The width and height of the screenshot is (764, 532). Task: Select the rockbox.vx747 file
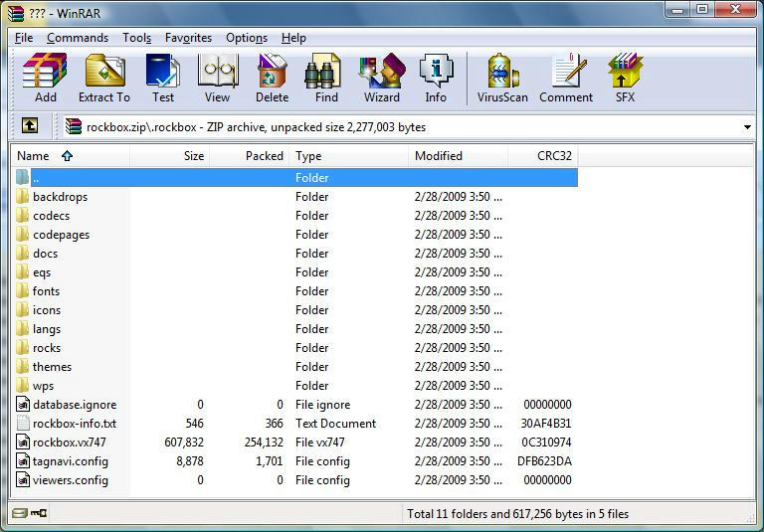(x=69, y=443)
